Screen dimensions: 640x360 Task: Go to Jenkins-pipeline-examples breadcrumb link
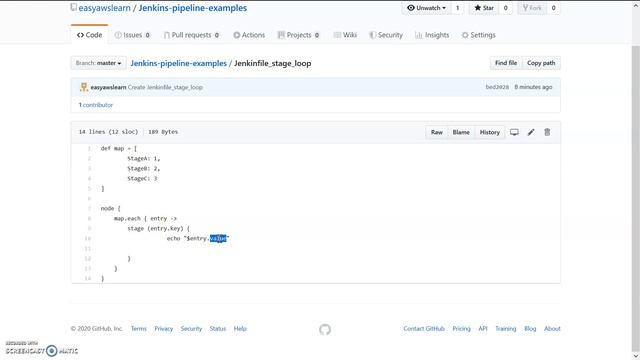coord(178,63)
